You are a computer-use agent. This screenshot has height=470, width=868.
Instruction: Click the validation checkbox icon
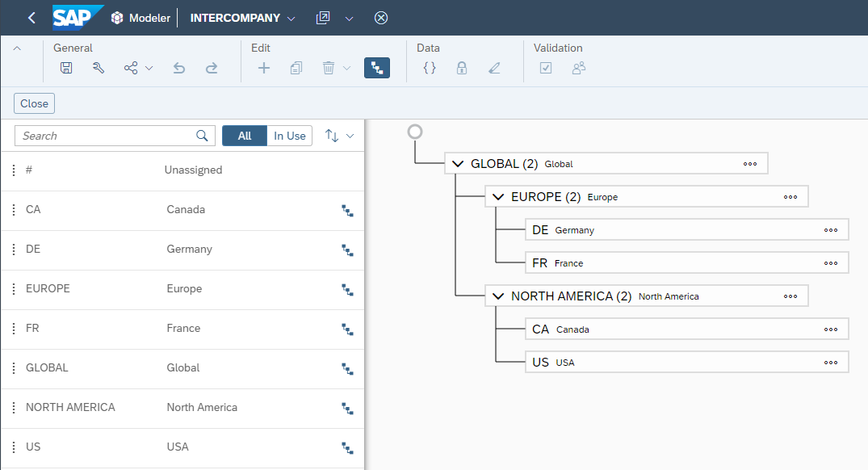(x=546, y=68)
